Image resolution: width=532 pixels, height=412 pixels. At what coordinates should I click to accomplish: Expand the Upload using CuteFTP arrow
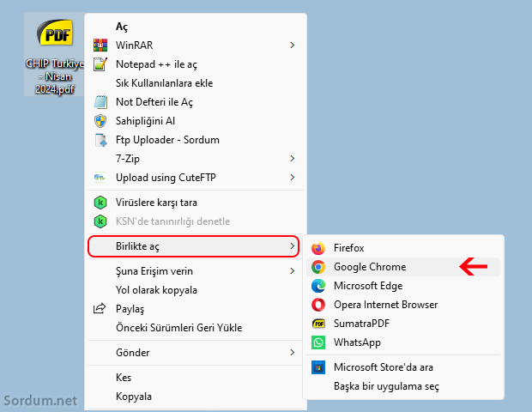click(292, 178)
